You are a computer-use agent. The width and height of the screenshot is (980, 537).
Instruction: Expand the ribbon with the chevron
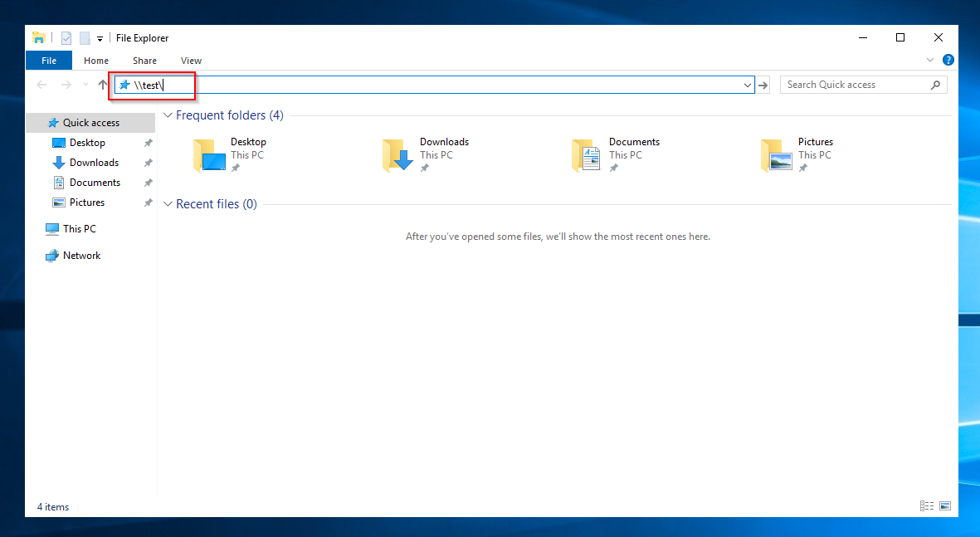pyautogui.click(x=930, y=60)
